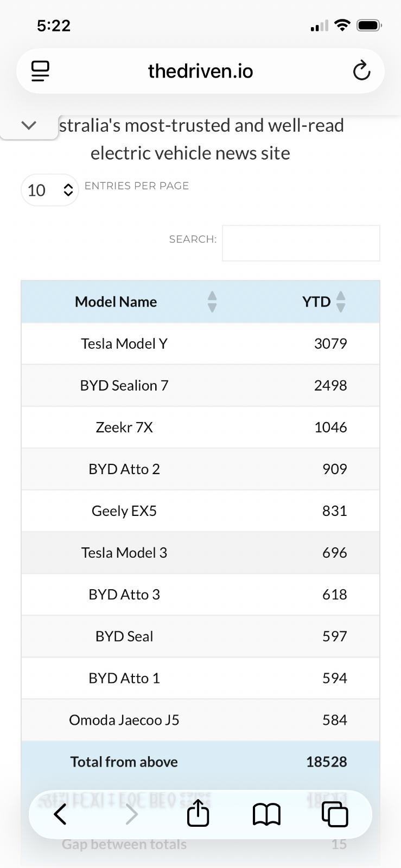
Task: Open Safari bookmarks
Action: (x=266, y=814)
